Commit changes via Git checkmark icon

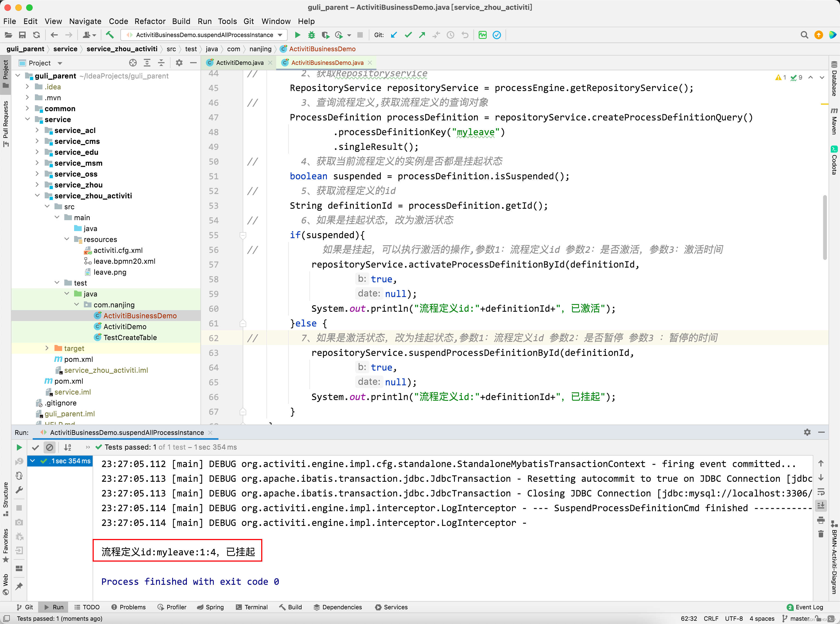click(x=408, y=35)
